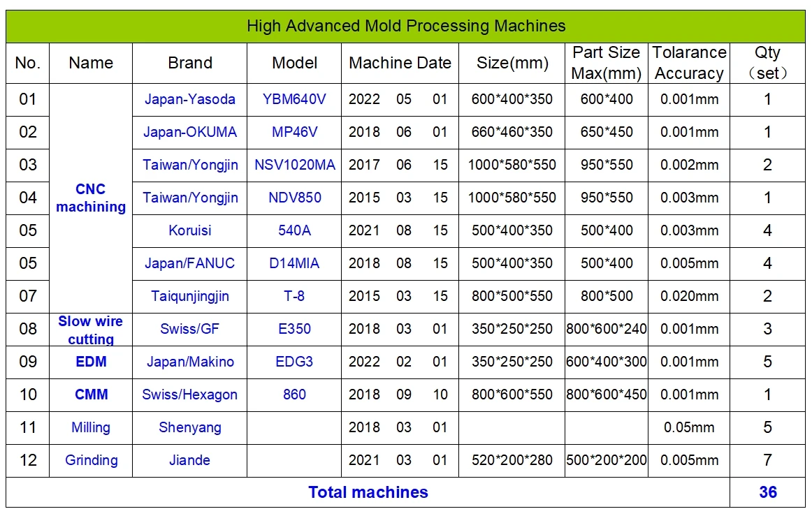Select the 'Machine Date' column header
Viewport: 812px width, 516px height.
[400, 63]
